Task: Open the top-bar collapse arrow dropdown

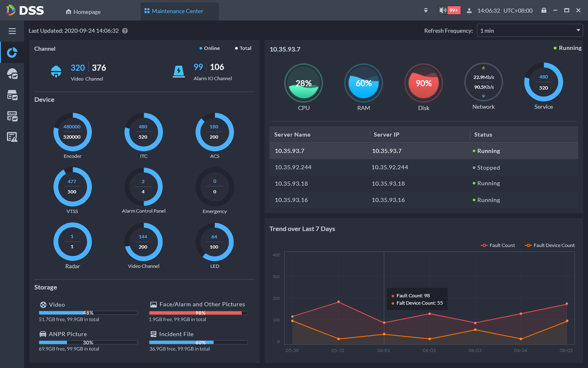Action: [426, 11]
